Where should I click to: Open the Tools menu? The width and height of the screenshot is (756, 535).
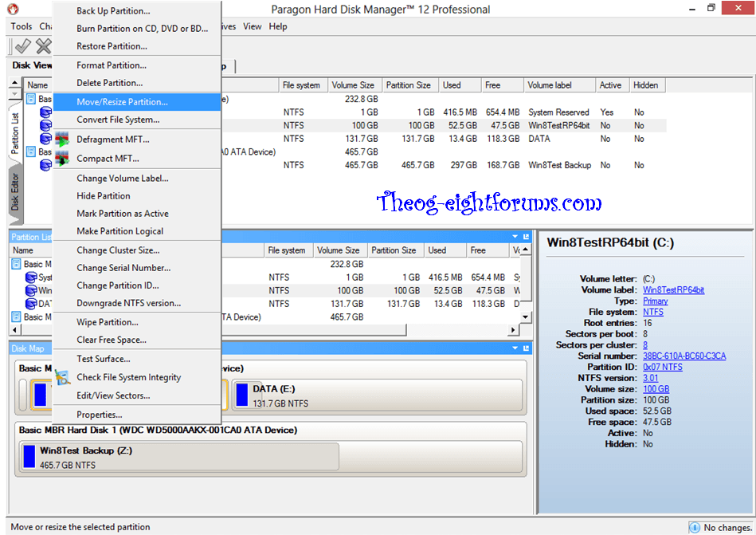click(x=22, y=26)
